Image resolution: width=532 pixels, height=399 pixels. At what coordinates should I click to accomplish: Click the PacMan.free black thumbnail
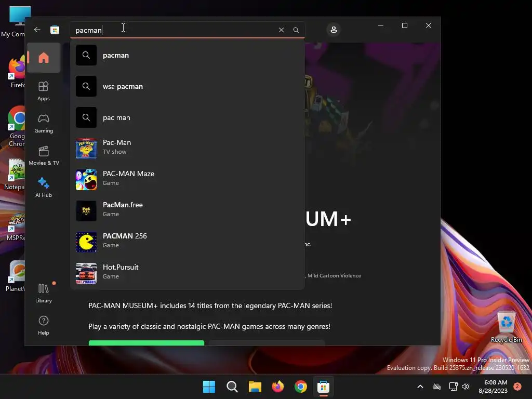86,211
